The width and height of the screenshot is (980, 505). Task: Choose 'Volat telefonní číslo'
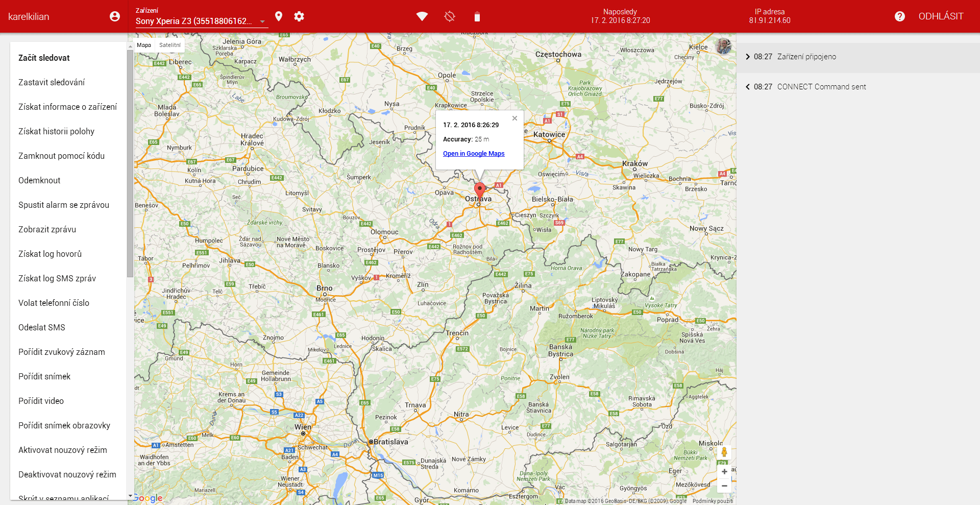coord(68,303)
